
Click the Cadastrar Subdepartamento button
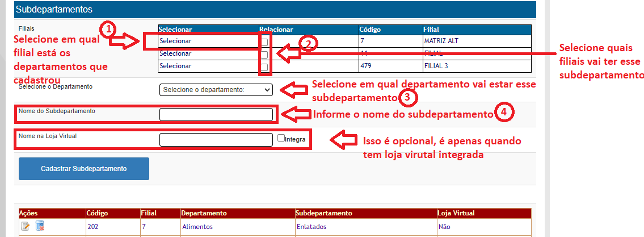click(84, 169)
